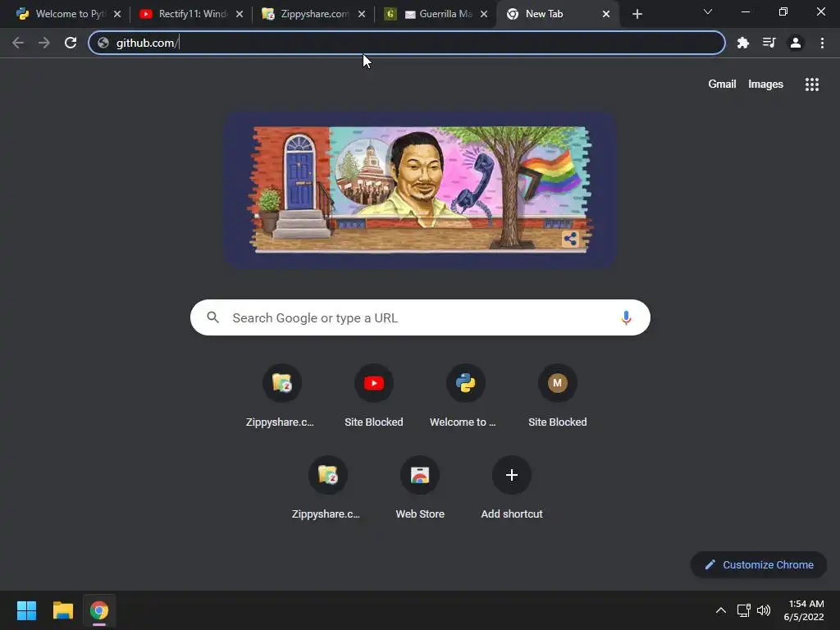Open the Extensions puzzle icon
This screenshot has width=840, height=630.
(x=742, y=43)
